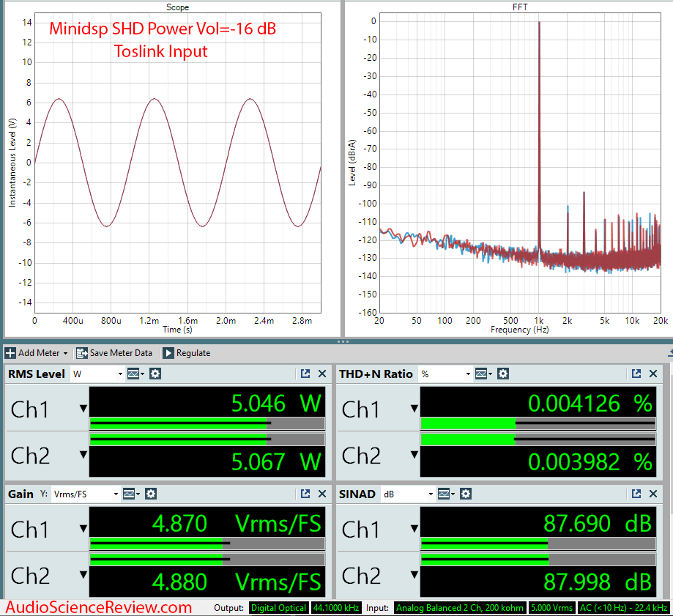
Task: Open Gain meter graph view icon
Action: [131, 494]
